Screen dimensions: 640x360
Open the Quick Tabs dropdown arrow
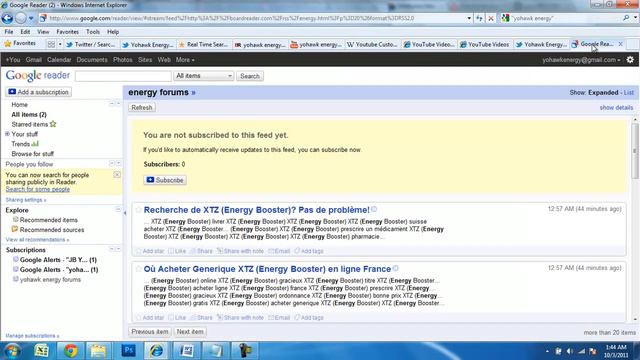tap(60, 44)
